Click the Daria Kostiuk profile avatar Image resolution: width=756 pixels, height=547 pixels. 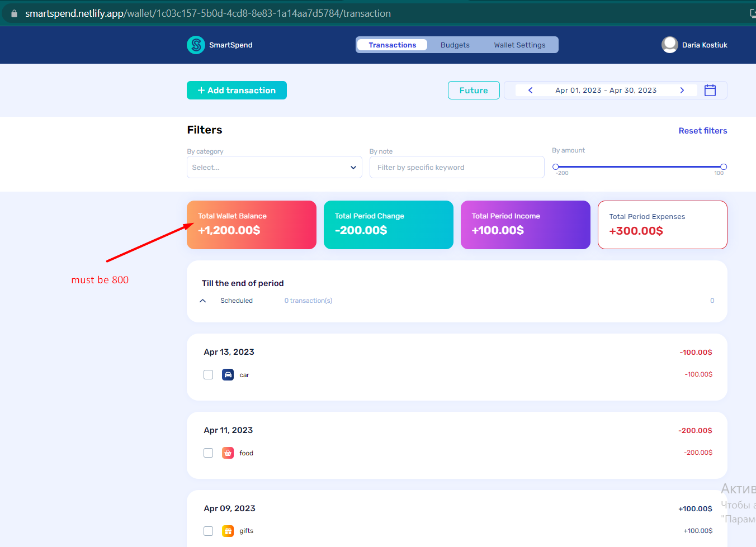pos(669,45)
